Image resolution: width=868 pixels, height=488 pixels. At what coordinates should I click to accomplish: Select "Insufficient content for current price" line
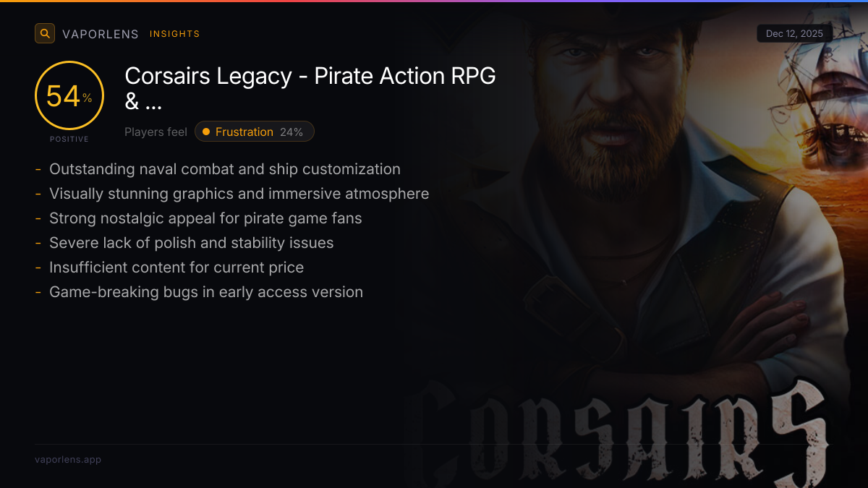click(x=176, y=267)
